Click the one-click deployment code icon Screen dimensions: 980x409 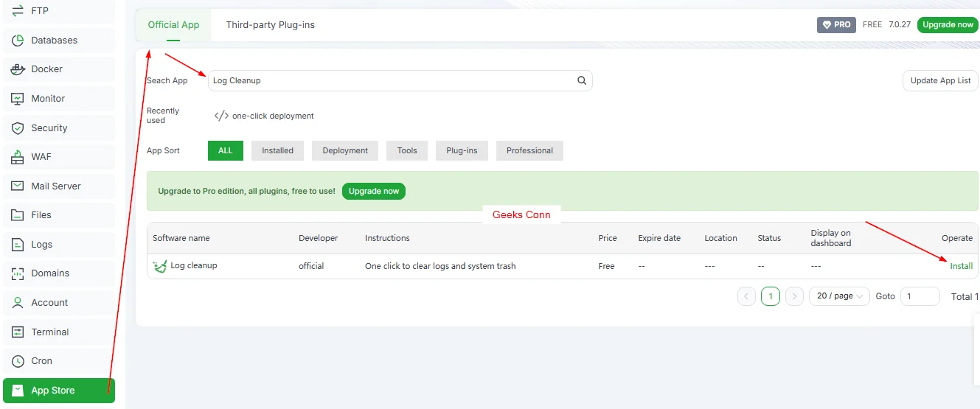(221, 116)
